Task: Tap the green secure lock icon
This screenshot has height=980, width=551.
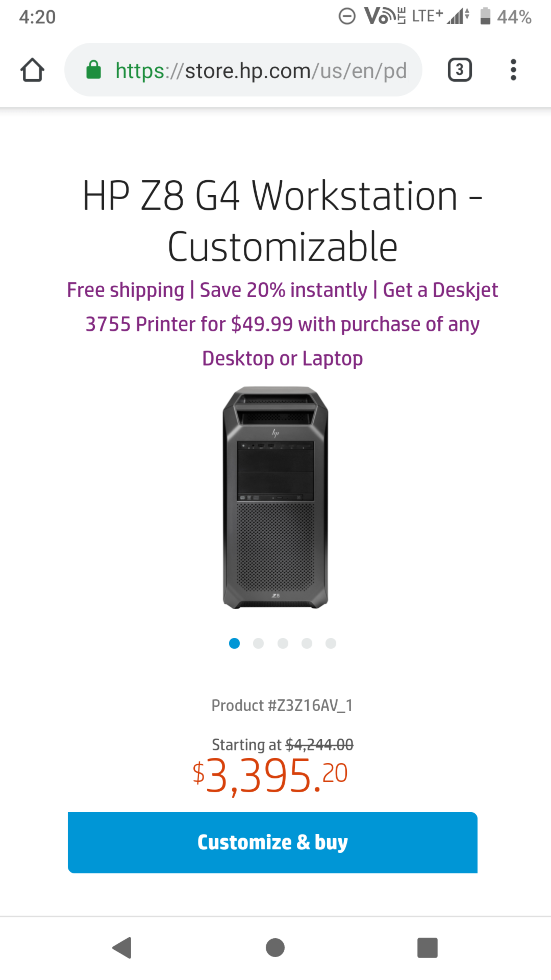Action: point(94,70)
